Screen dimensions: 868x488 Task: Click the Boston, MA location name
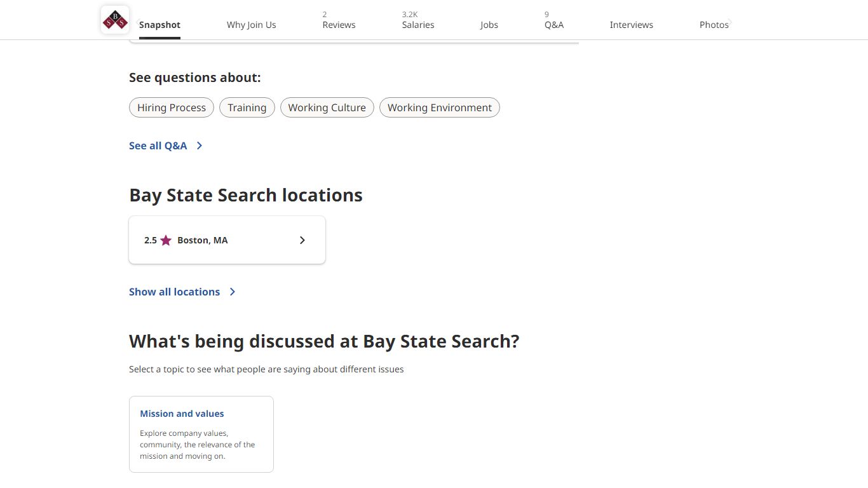[x=203, y=240]
